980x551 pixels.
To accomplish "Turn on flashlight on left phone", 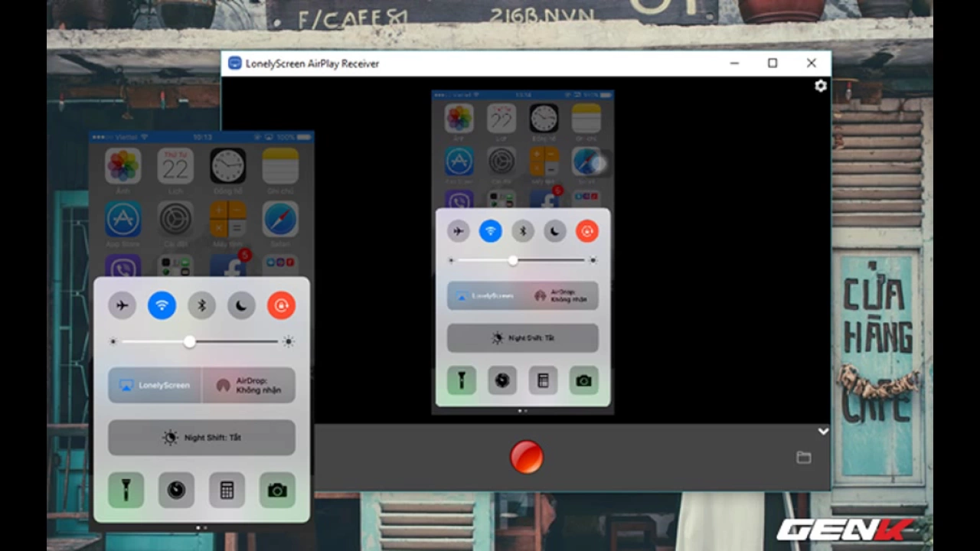I will [x=126, y=491].
